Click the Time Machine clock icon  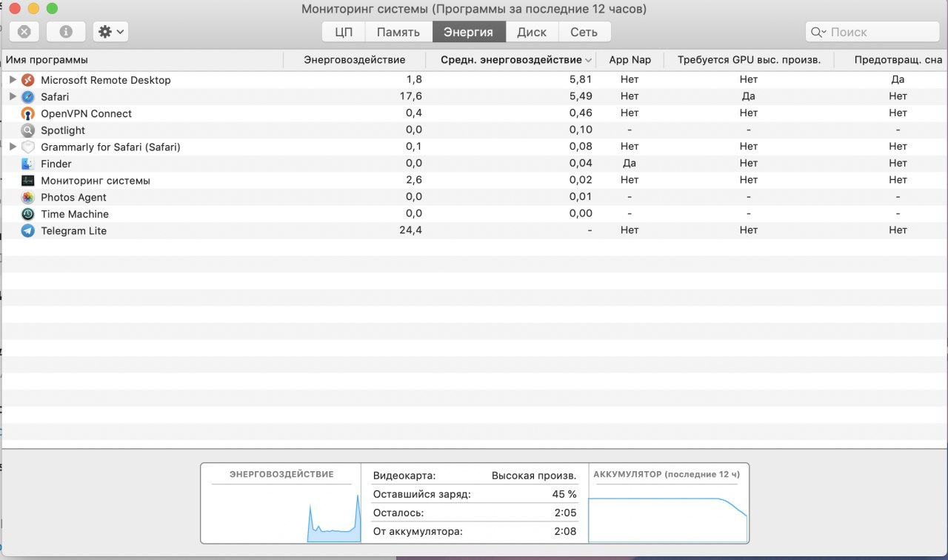point(27,214)
